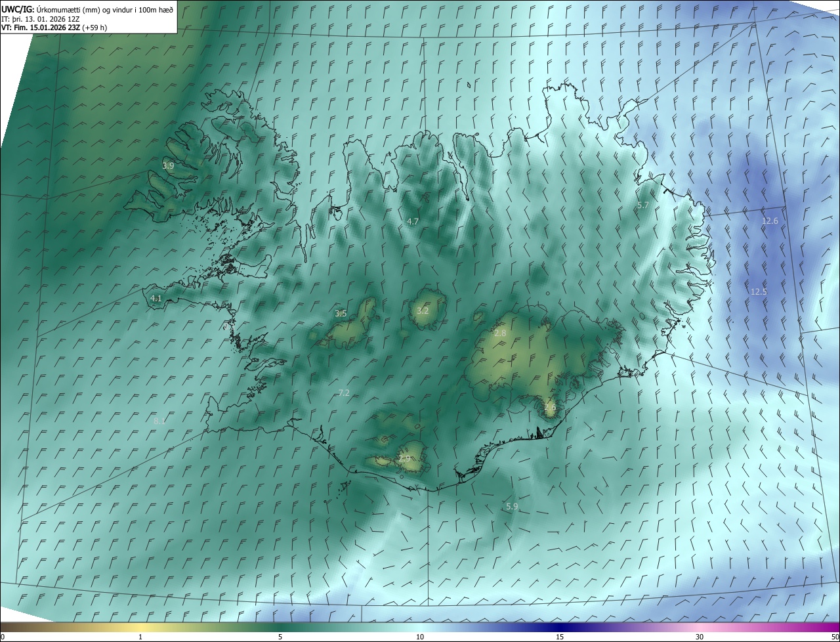Click the 12.6 value label offshore

click(x=770, y=221)
